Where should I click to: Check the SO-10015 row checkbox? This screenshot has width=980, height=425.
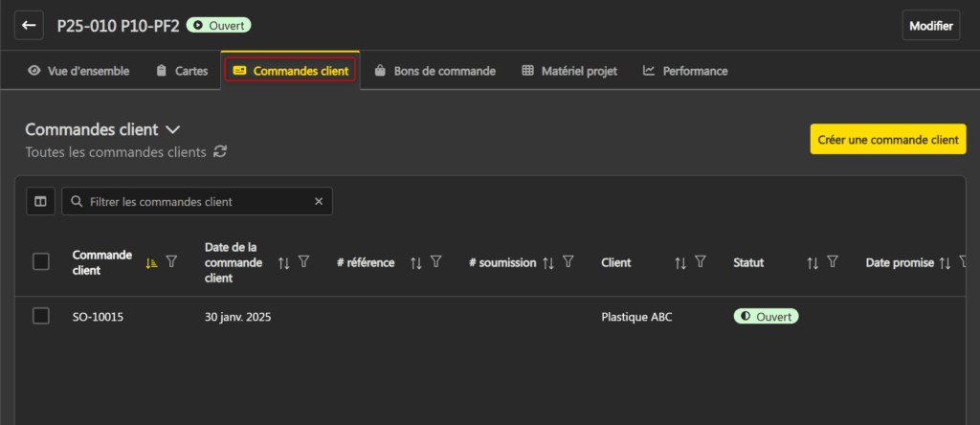pyautogui.click(x=41, y=316)
